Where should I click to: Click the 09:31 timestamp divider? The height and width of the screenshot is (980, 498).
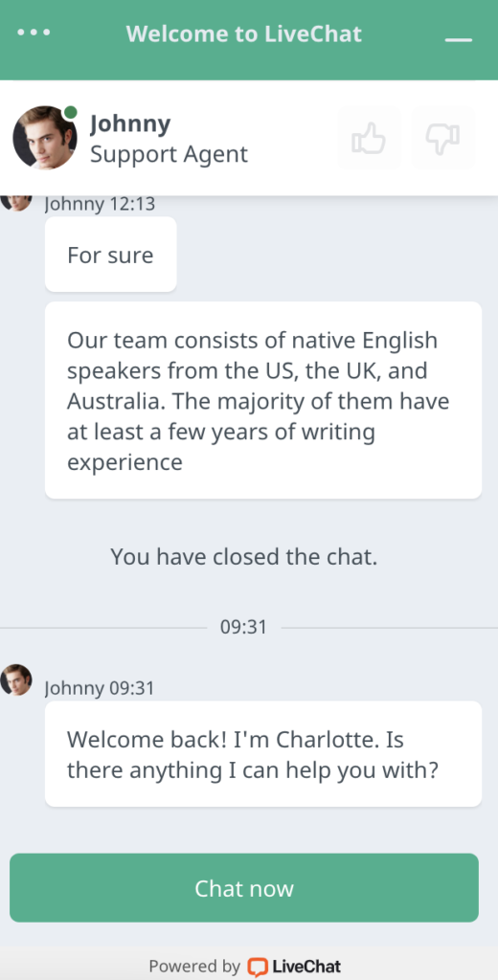(x=243, y=627)
